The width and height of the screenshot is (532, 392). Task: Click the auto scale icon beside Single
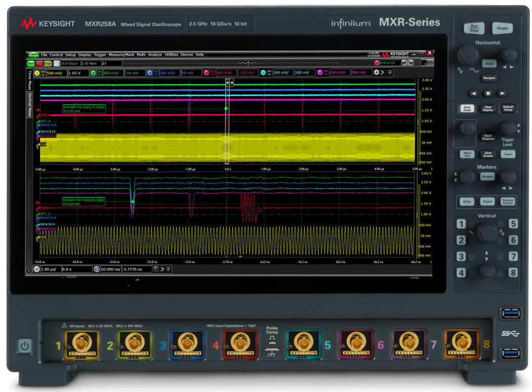(57, 63)
